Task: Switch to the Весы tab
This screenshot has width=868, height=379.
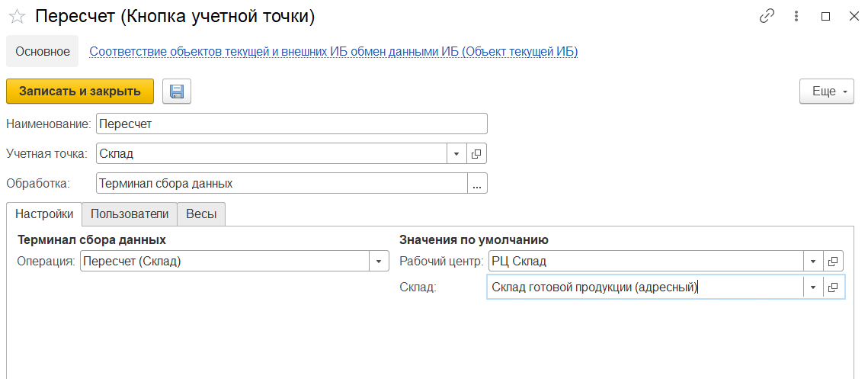Action: click(x=201, y=214)
